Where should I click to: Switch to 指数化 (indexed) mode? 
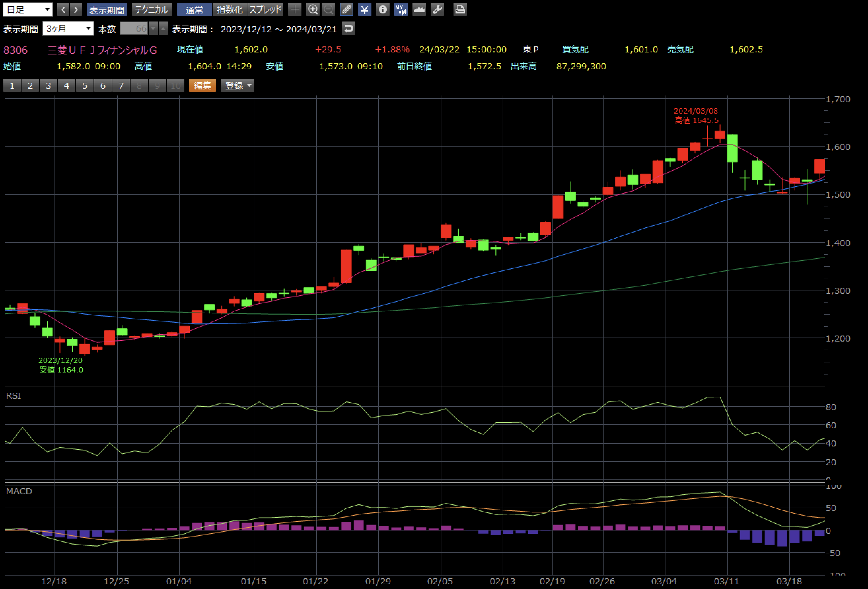[x=230, y=9]
